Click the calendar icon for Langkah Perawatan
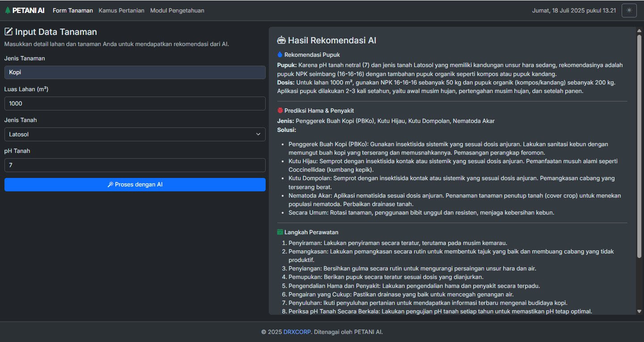Screen dimensions: 644x342 click(280, 232)
